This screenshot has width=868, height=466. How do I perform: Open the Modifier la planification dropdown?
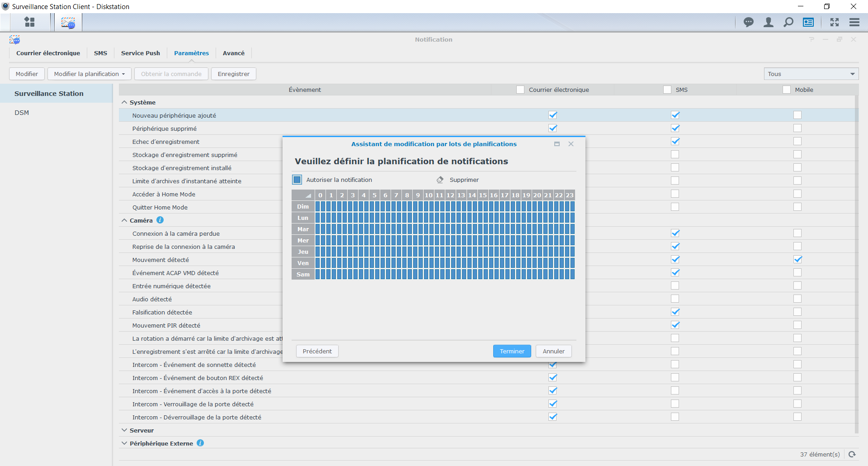89,74
